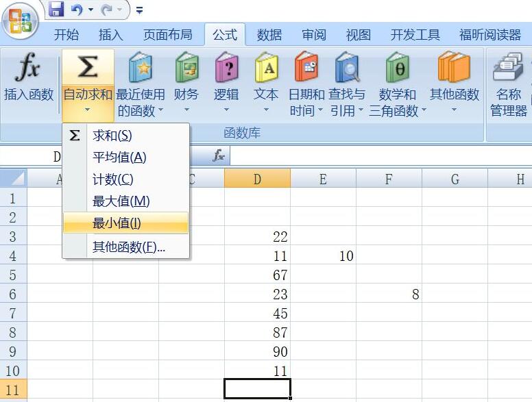532x402 pixels.
Task: Select column E header
Action: [324, 179]
